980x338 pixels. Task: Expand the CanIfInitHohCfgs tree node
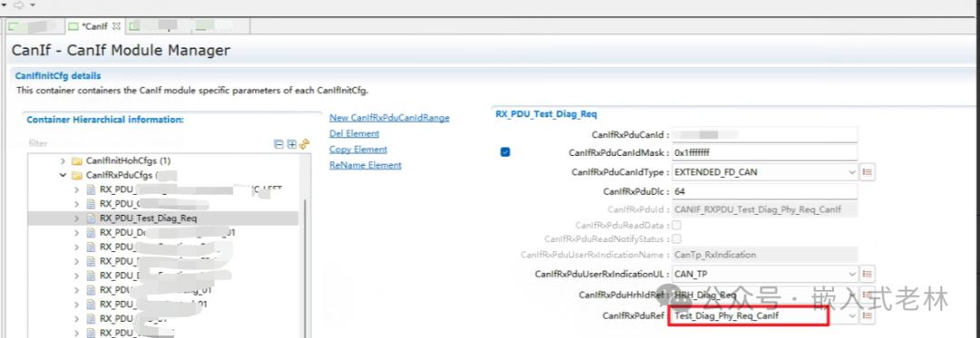pyautogui.click(x=63, y=161)
